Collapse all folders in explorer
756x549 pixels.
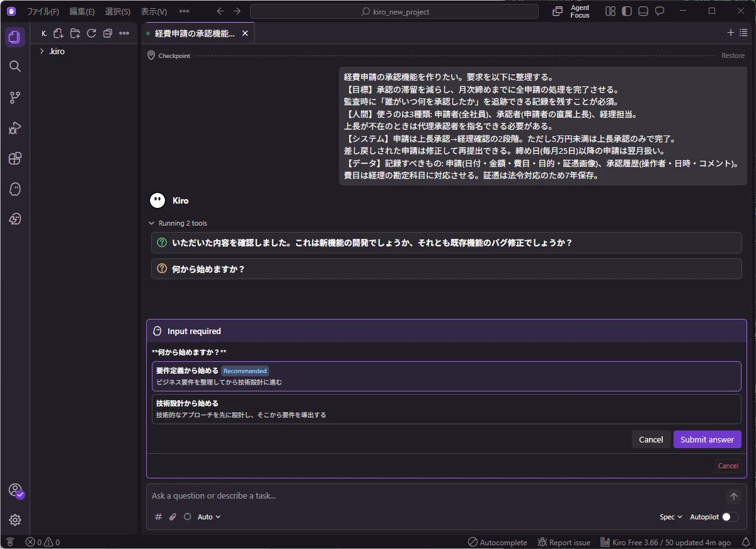(x=108, y=33)
